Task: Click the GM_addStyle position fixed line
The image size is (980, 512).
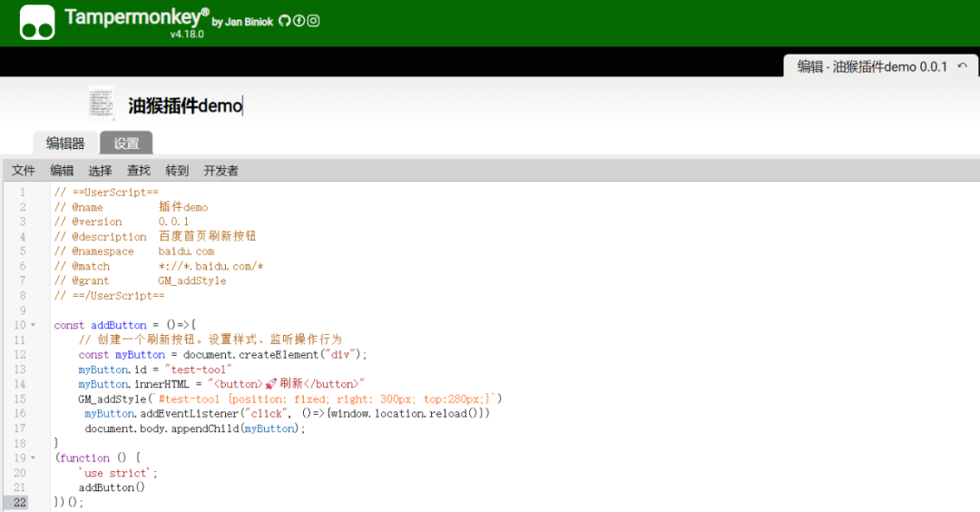Action: coord(290,399)
